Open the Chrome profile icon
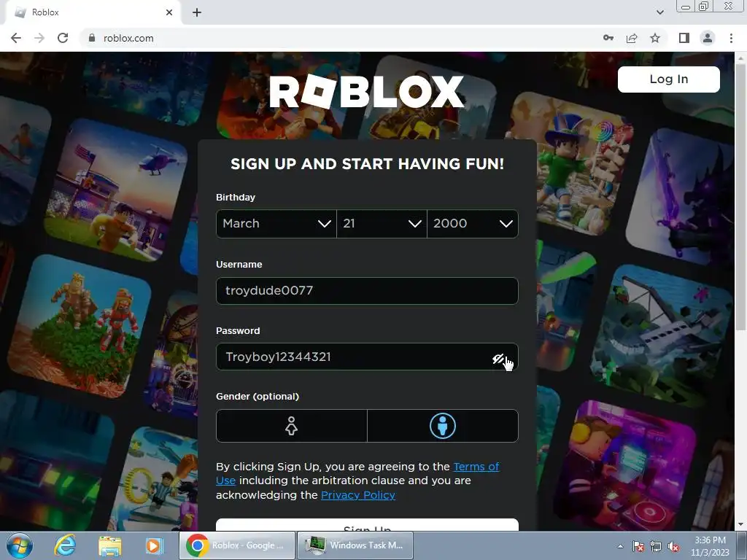 click(708, 38)
